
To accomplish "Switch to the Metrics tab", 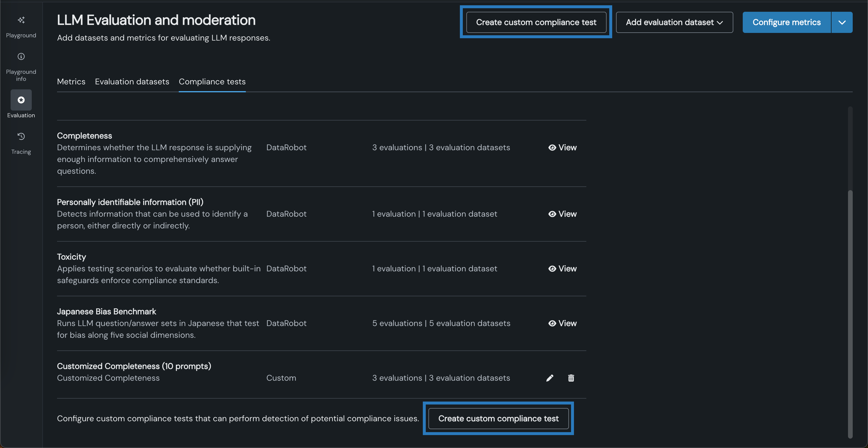I will pyautogui.click(x=71, y=81).
